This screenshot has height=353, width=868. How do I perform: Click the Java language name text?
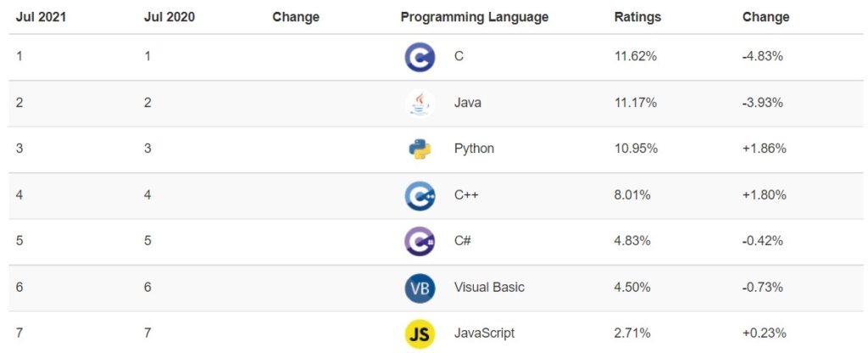pyautogui.click(x=468, y=103)
